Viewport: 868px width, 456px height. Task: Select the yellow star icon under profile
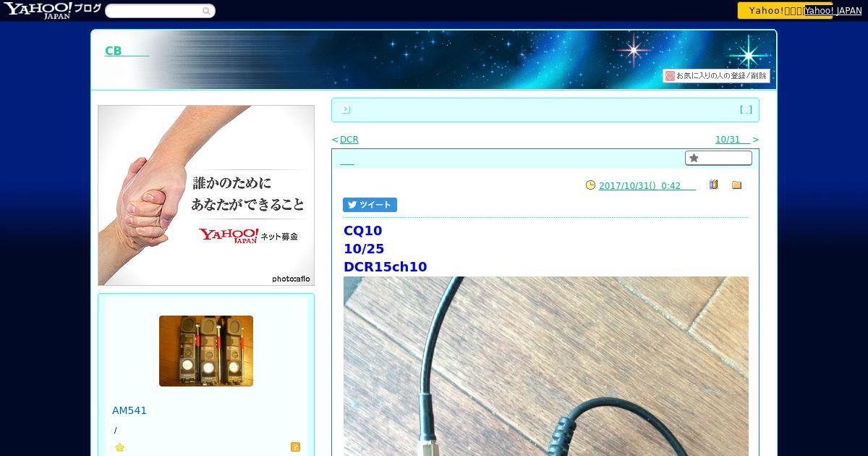tap(120, 447)
